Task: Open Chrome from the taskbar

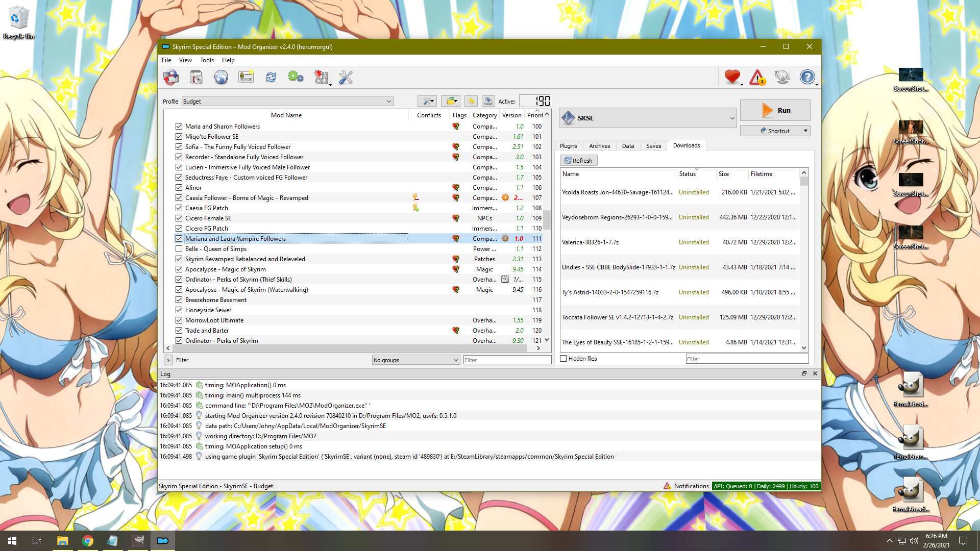Action: click(88, 541)
